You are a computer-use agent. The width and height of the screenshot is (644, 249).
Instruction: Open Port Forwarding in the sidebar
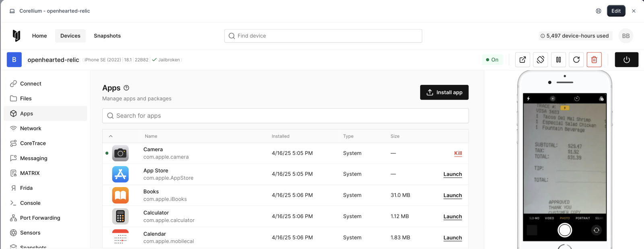(x=45, y=218)
